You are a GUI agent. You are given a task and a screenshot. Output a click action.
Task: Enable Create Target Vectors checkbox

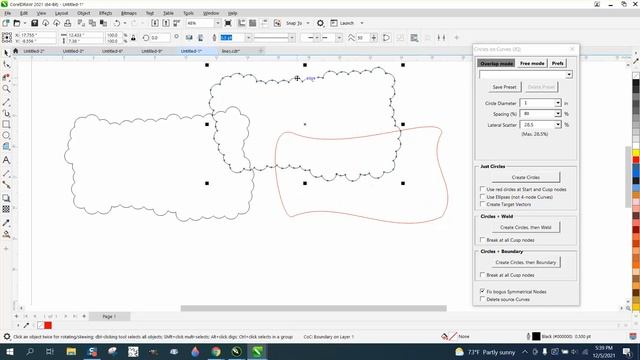482,204
